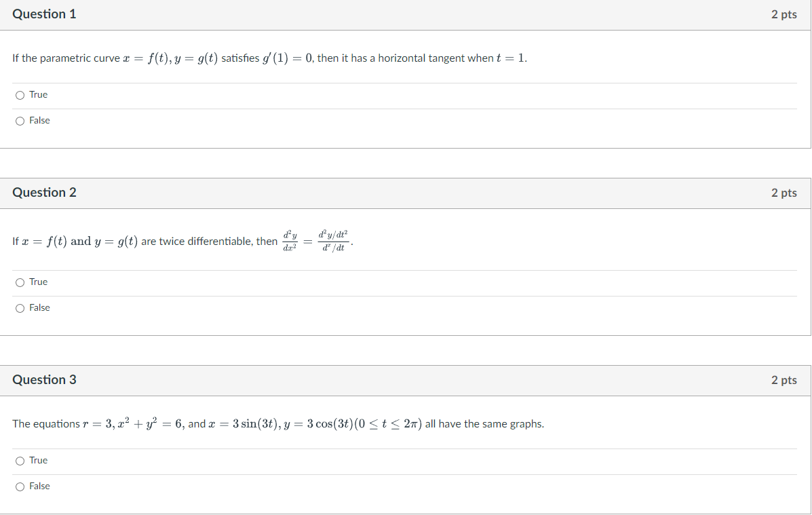Select True for Question 3
Screen dimensions: 812x515
[20, 460]
